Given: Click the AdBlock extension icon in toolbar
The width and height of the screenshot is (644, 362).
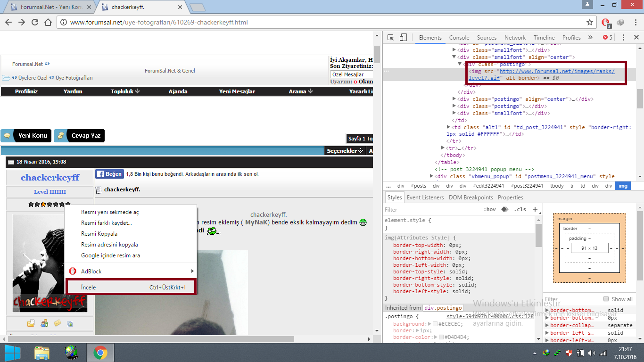Looking at the screenshot, I should 606,22.
